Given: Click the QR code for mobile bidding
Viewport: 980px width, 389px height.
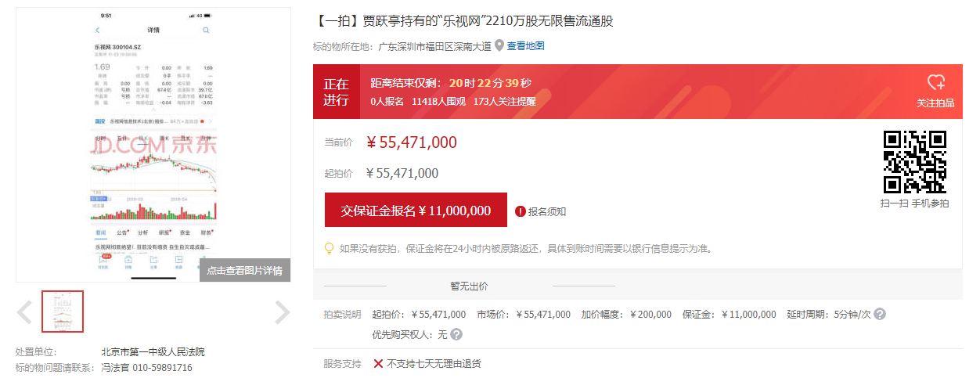Looking at the screenshot, I should [915, 161].
